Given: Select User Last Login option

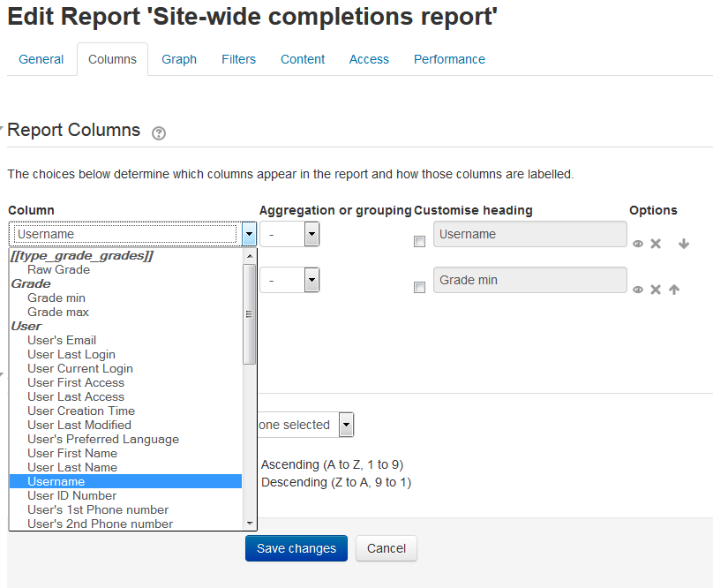Looking at the screenshot, I should pyautogui.click(x=126, y=355).
